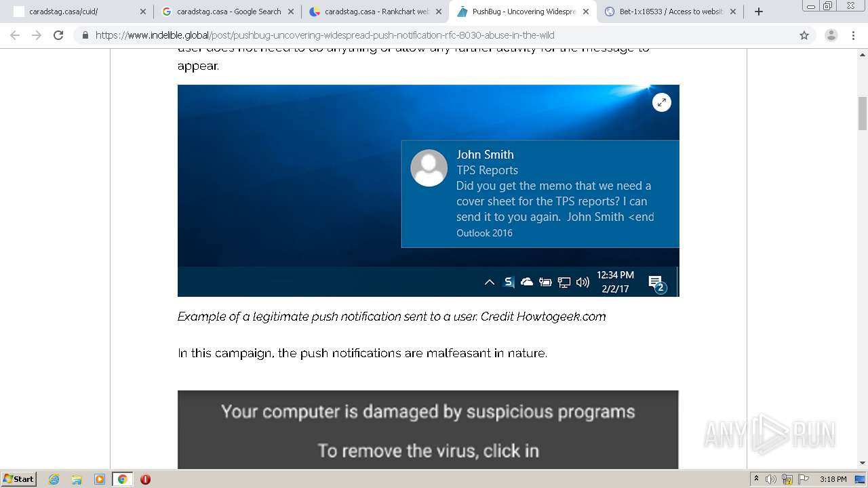The height and width of the screenshot is (488, 868).
Task: Open the Windows Start menu
Action: pos(18,479)
